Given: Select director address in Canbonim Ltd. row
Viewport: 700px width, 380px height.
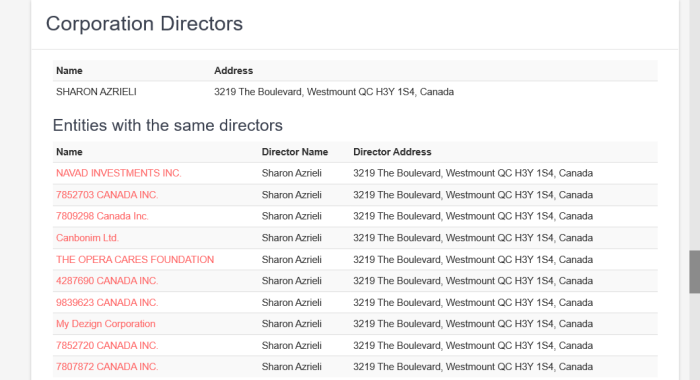Looking at the screenshot, I should tap(473, 238).
